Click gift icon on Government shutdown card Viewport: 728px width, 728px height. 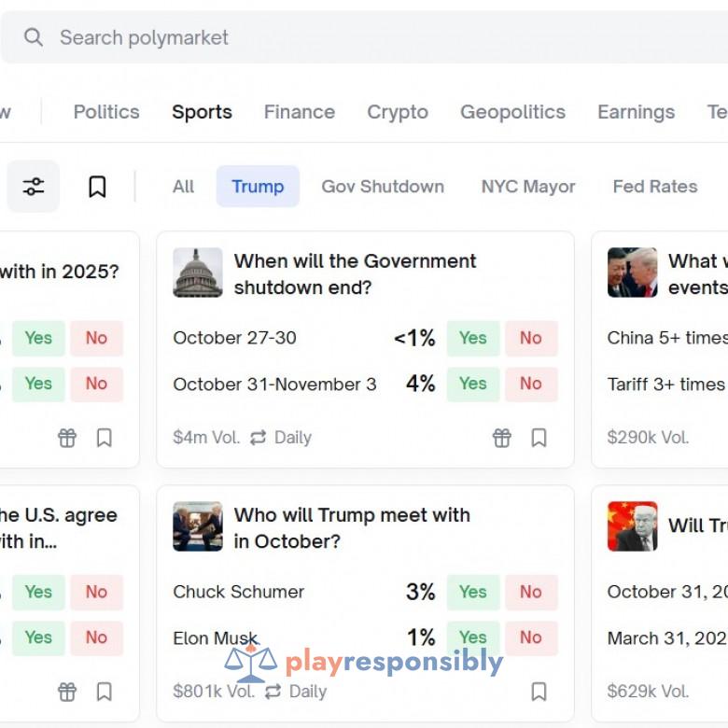point(502,438)
